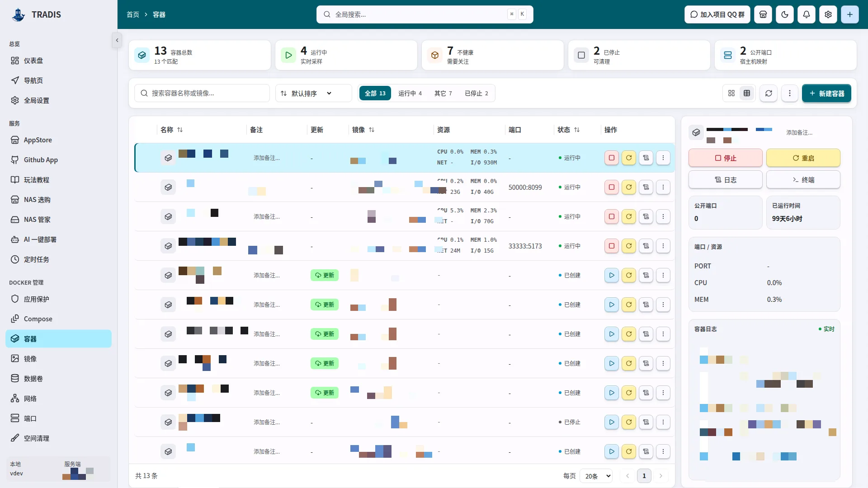Viewport: 868px width, 488px height.
Task: Open the 默认排序 dropdown
Action: pyautogui.click(x=313, y=93)
